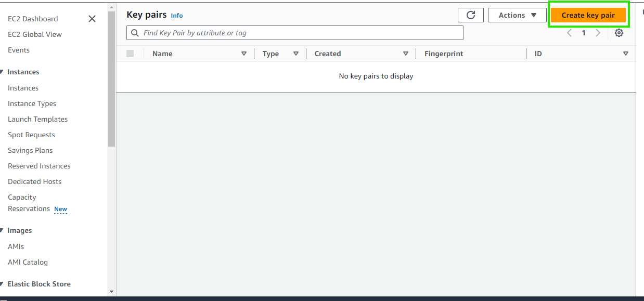
Task: Sort by Type column arrow
Action: 296,54
